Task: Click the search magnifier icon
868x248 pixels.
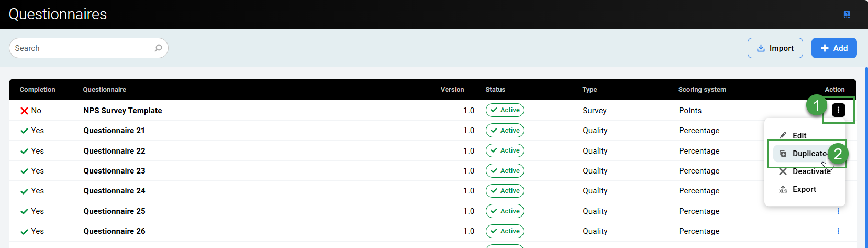Action: (158, 48)
